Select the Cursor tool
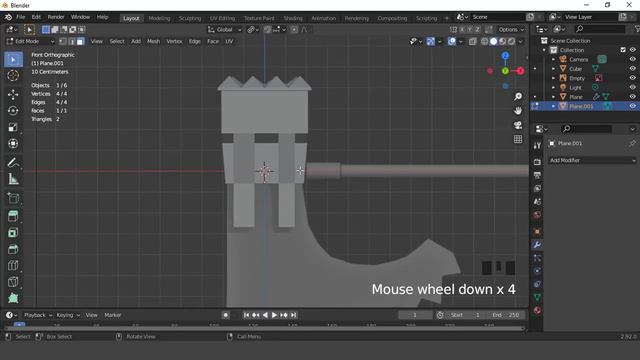The width and height of the screenshot is (640, 360). click(13, 76)
